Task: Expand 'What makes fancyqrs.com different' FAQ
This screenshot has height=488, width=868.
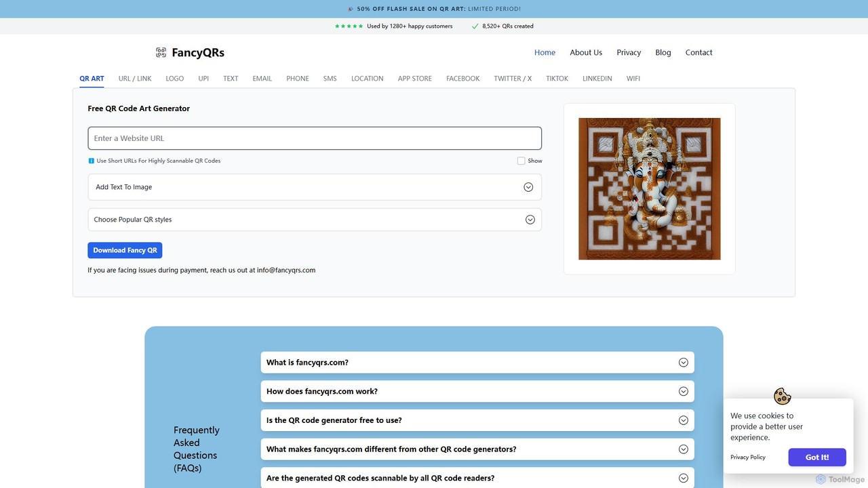Action: tap(477, 449)
